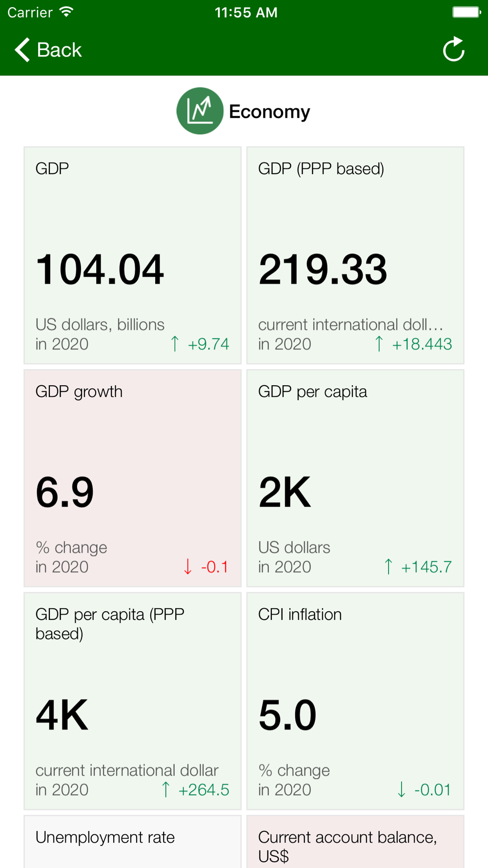Open GDP per capita (PPP based) card
The height and width of the screenshot is (868, 488).
(132, 701)
